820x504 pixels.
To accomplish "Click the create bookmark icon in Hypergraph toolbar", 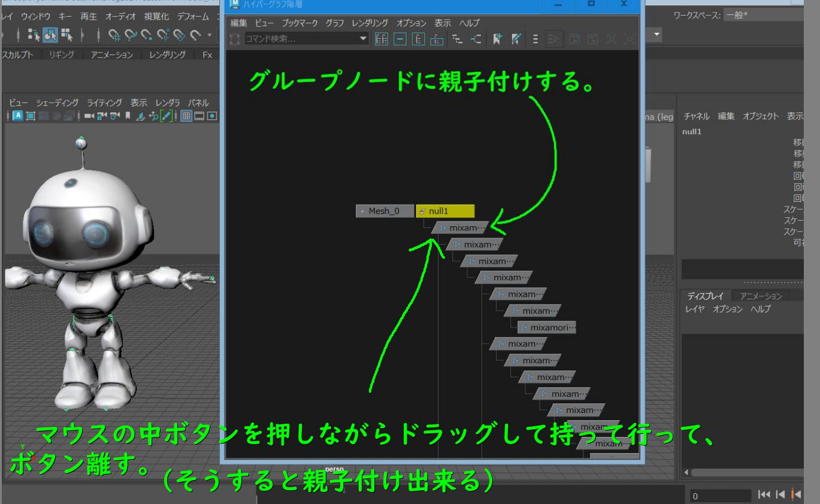I will (497, 40).
